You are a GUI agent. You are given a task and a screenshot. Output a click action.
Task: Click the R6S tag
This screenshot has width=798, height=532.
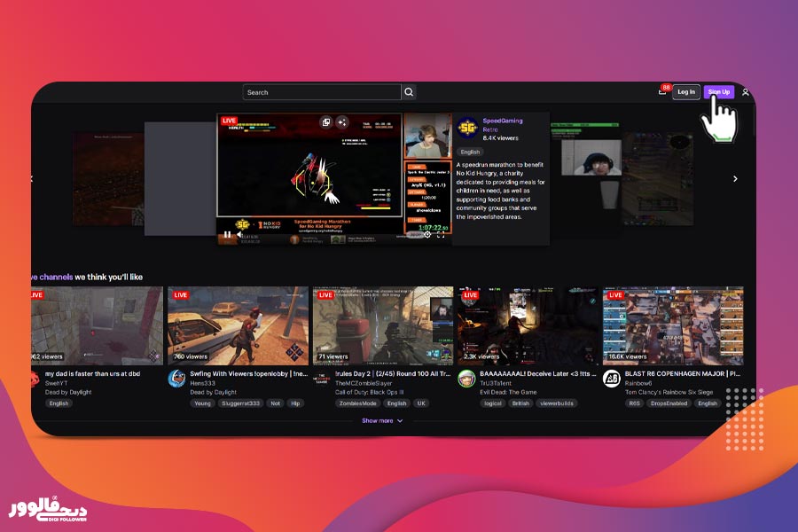634,403
